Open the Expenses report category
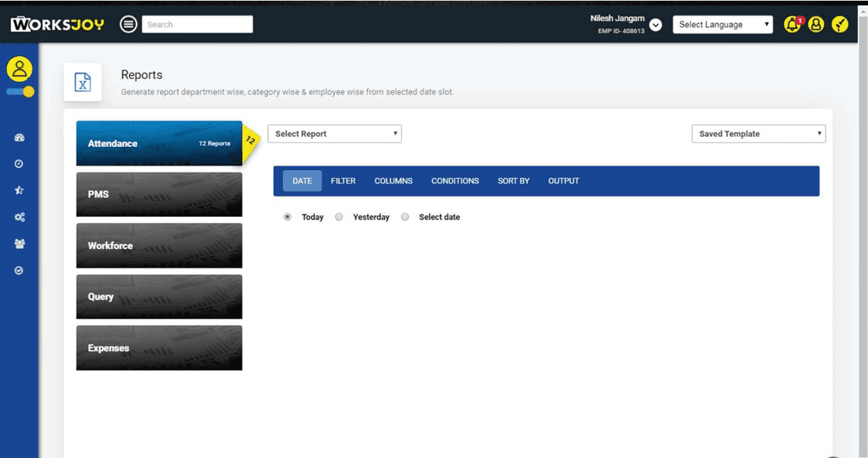868x458 pixels. [158, 347]
